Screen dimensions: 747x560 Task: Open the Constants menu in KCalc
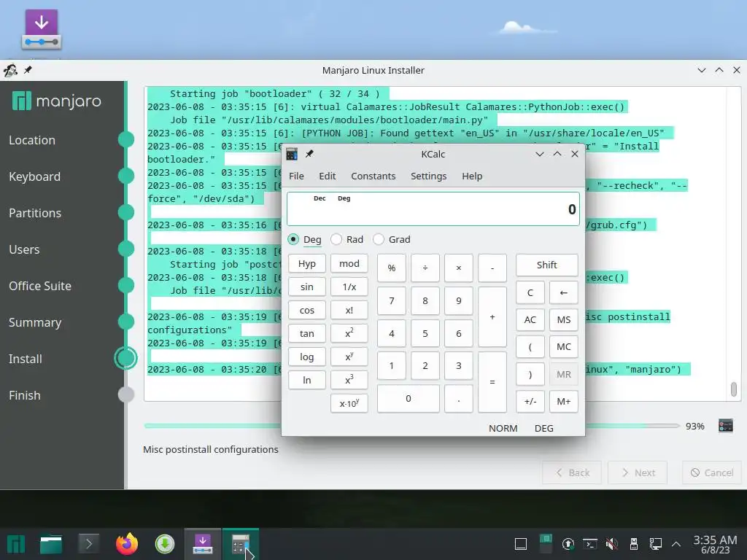click(373, 176)
